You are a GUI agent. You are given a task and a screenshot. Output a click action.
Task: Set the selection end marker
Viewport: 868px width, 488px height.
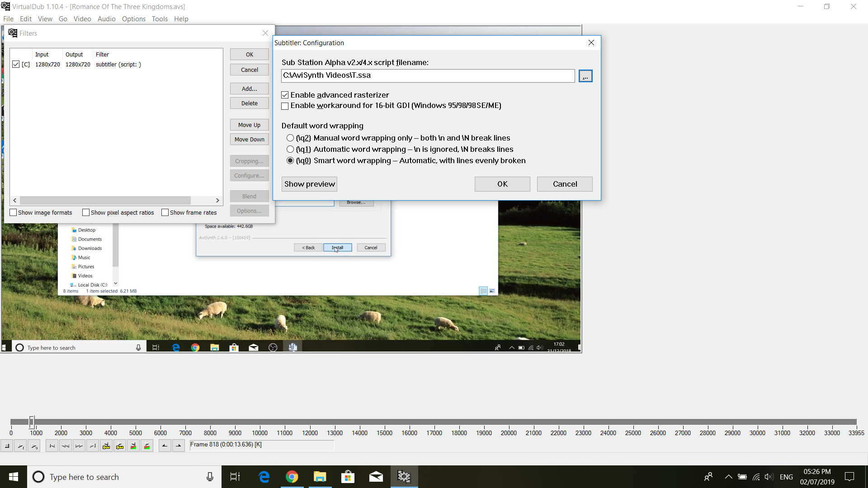(179, 446)
